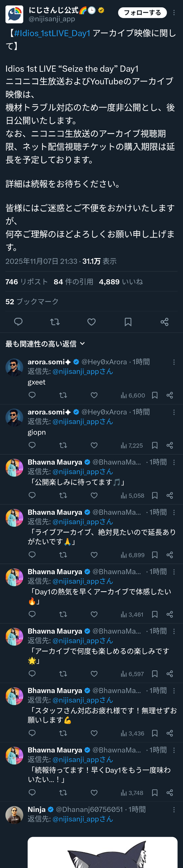The width and height of the screenshot is (183, 868).
Task: Open the main post's three-dot menu
Action: click(174, 13)
